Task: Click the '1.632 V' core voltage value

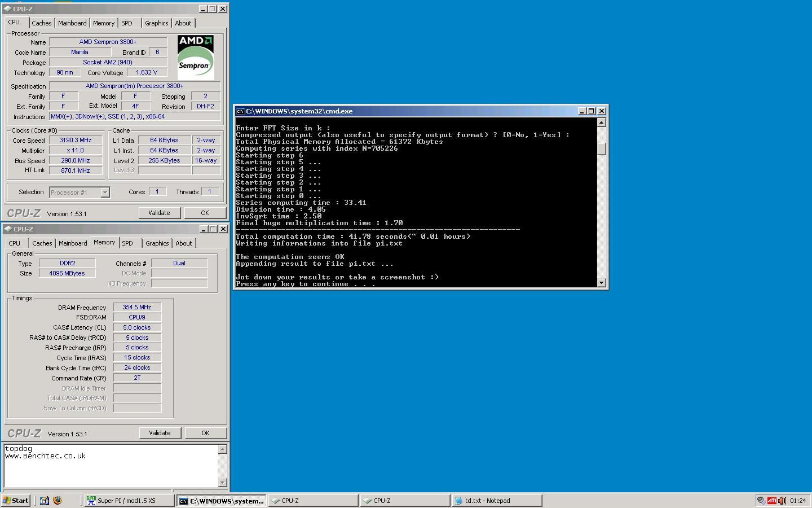Action: click(x=147, y=72)
